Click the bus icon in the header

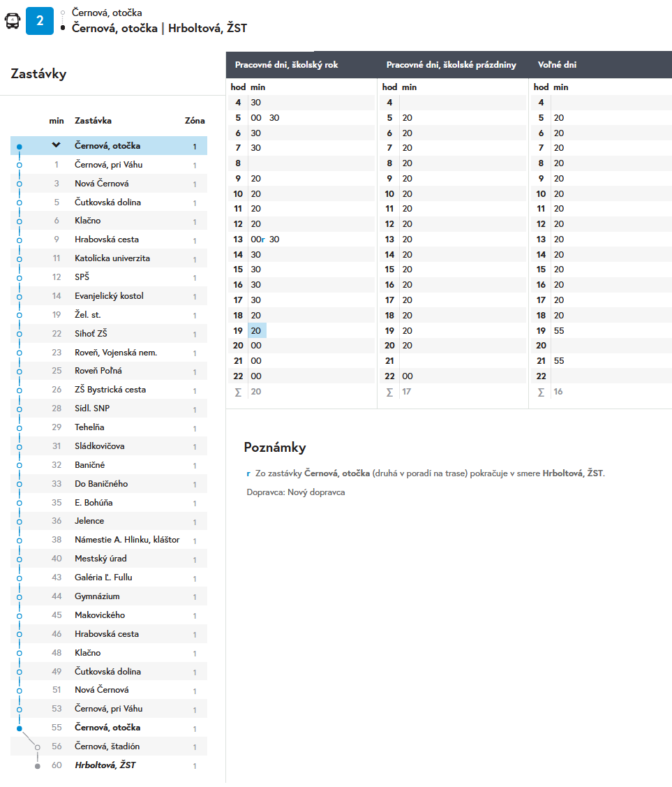click(13, 21)
